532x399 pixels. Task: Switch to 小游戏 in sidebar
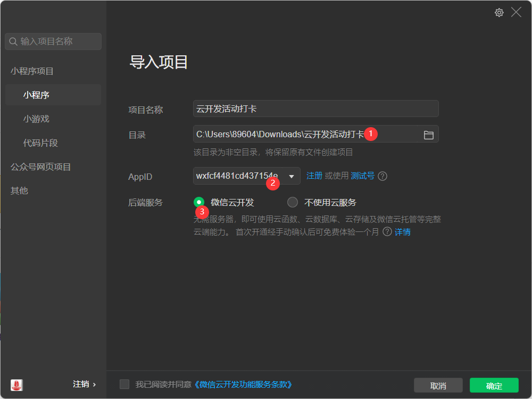pos(36,119)
